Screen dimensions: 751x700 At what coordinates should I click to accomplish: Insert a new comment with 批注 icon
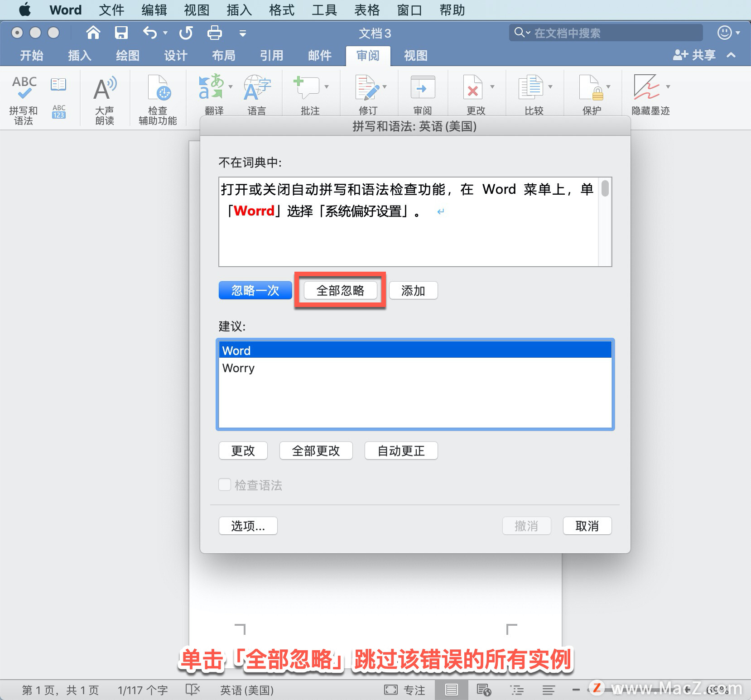[x=306, y=87]
